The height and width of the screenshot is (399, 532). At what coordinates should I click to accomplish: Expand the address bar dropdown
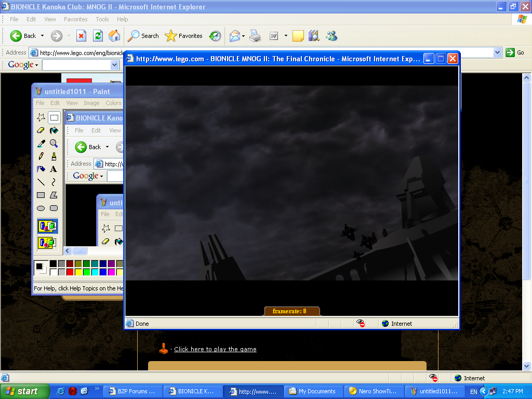[x=497, y=52]
